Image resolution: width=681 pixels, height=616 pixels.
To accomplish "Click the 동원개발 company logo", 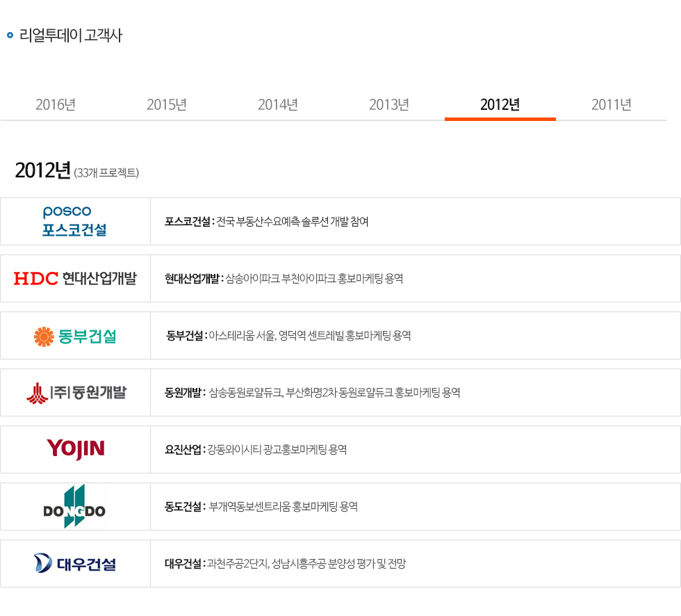I will [75, 393].
